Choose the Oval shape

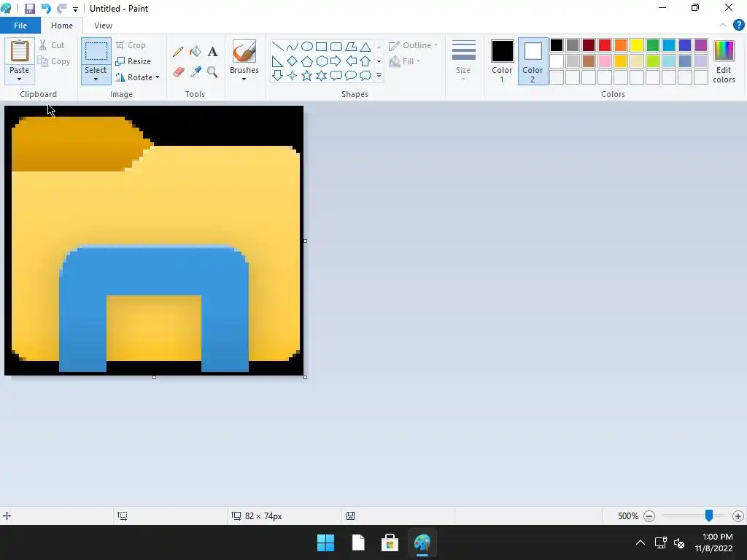pyautogui.click(x=307, y=46)
